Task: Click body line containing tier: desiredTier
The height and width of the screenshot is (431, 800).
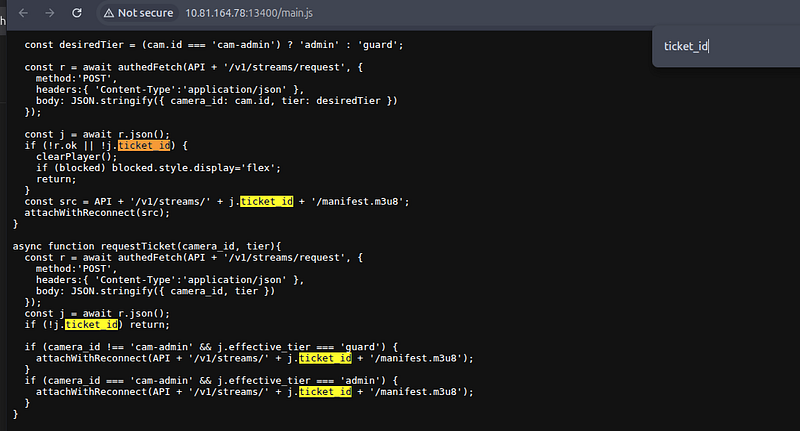Action: (x=217, y=101)
